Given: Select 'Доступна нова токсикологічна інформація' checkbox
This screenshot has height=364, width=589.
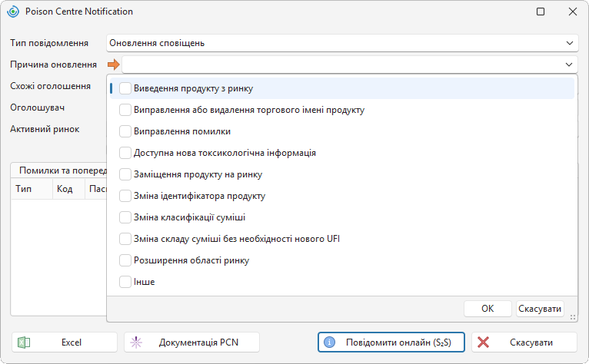Looking at the screenshot, I should [125, 153].
